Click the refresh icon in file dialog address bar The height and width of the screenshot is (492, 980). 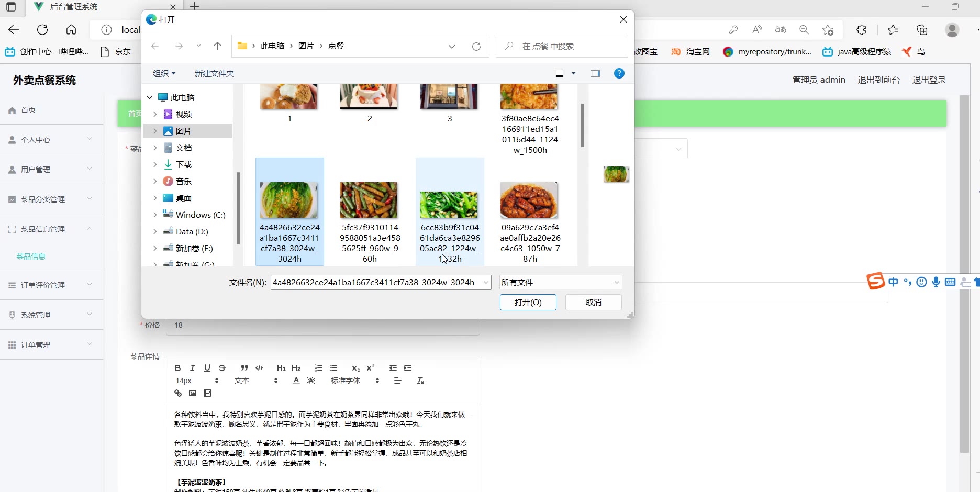(x=476, y=47)
